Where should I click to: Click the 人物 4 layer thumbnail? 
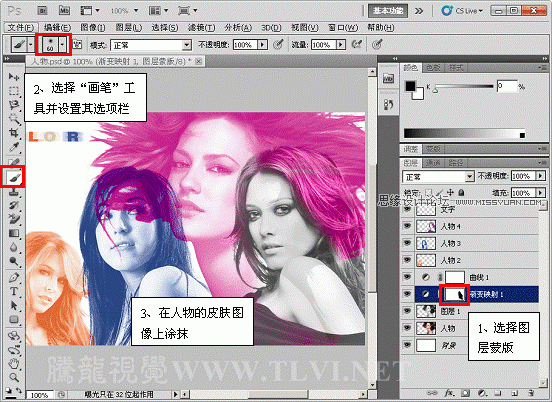(x=426, y=226)
